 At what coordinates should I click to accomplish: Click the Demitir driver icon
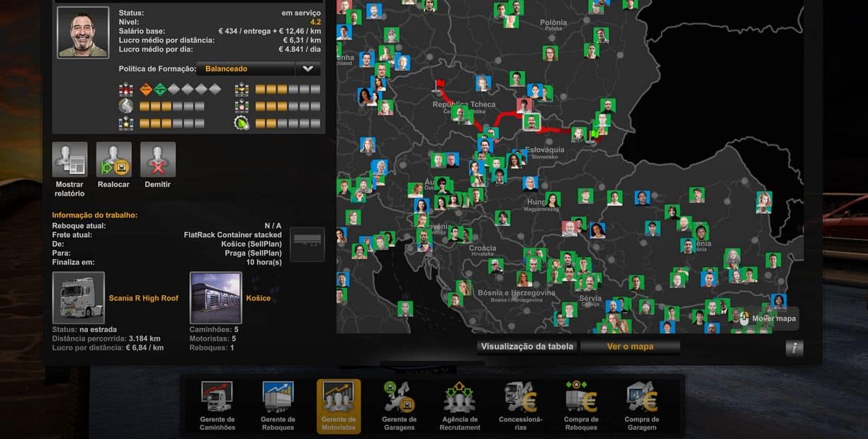click(x=157, y=160)
